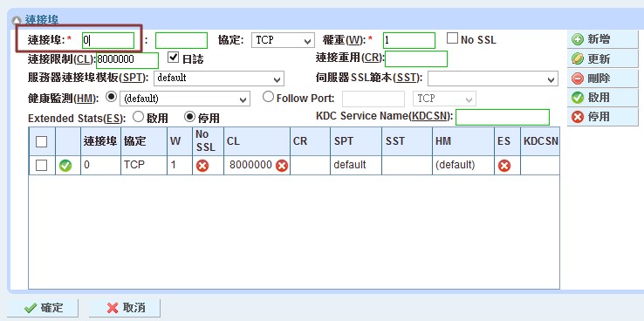Toggle the No SSL checkbox

[452, 38]
